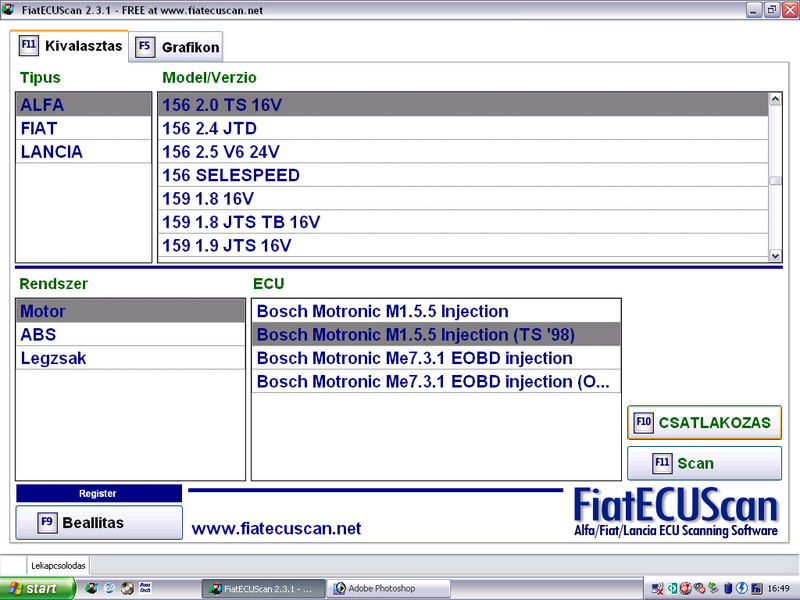Click the blue lightning tray icon

click(742, 589)
